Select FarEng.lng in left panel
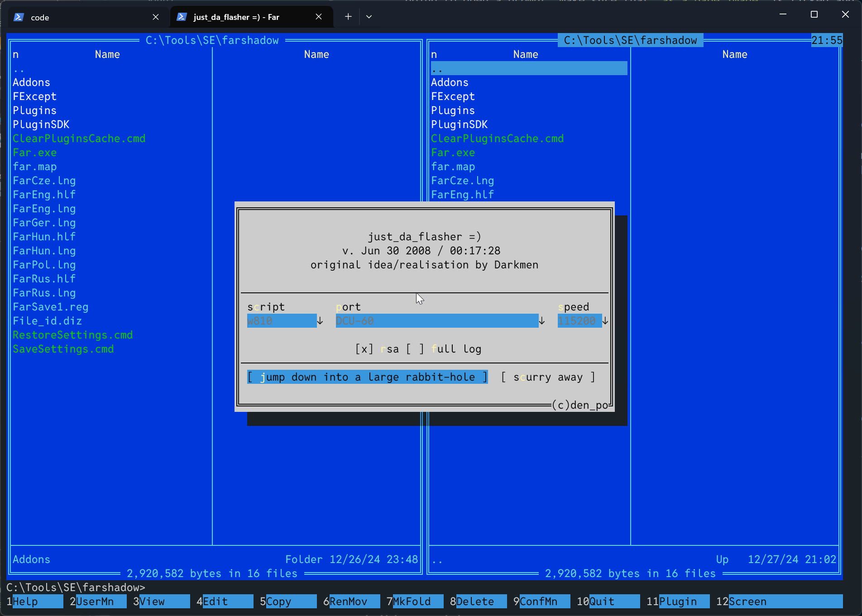 [44, 209]
